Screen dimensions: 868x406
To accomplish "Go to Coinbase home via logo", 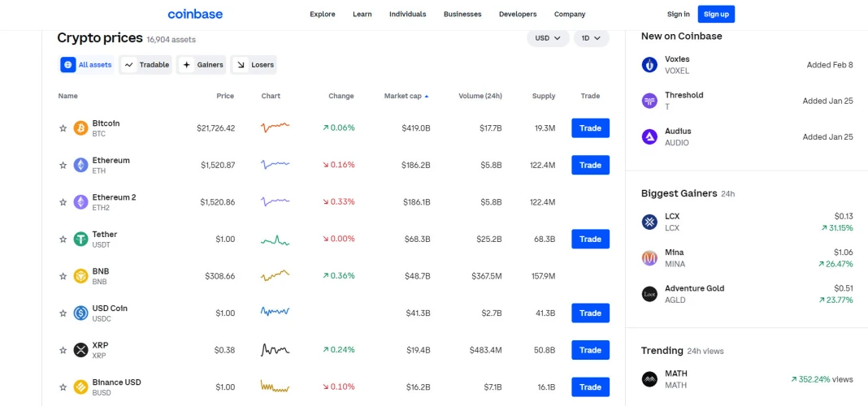I will pyautogui.click(x=195, y=15).
